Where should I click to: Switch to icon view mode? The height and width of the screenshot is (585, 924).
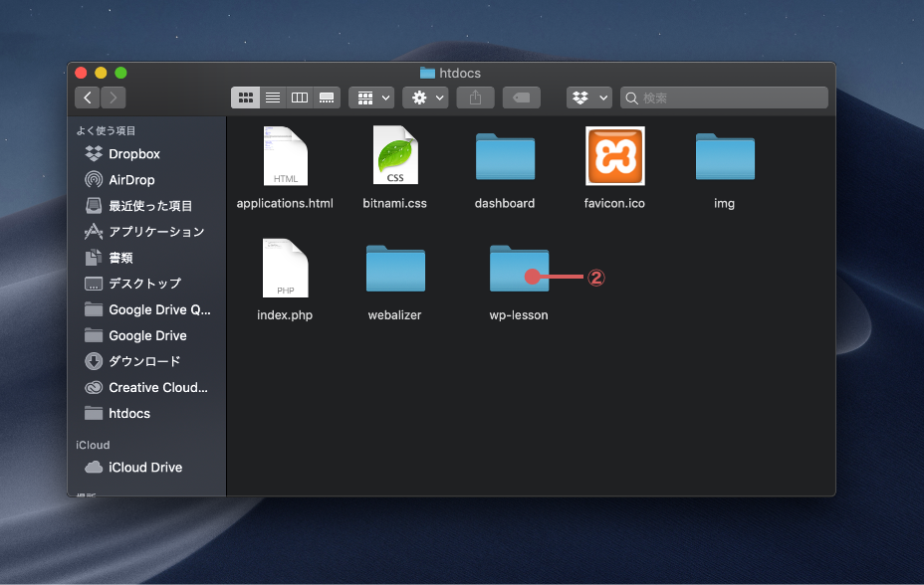(x=245, y=97)
